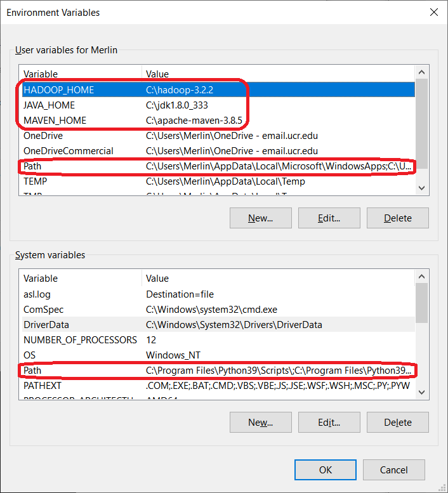This screenshot has height=493, width=448.
Task: Click the user variables scrollbar thumb
Action: tap(422, 124)
